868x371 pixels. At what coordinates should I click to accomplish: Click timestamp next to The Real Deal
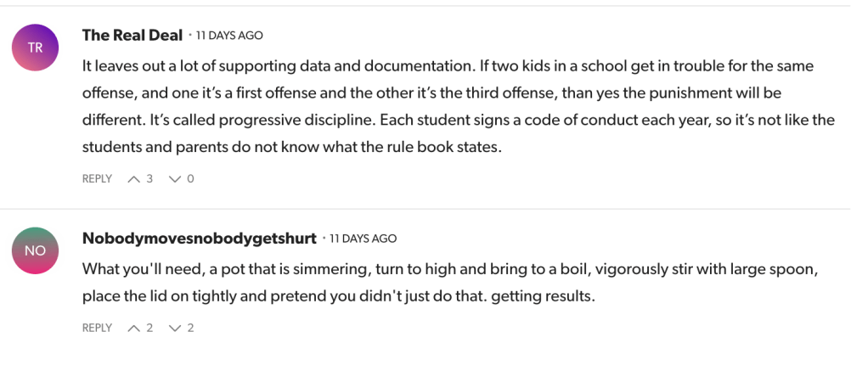point(229,36)
